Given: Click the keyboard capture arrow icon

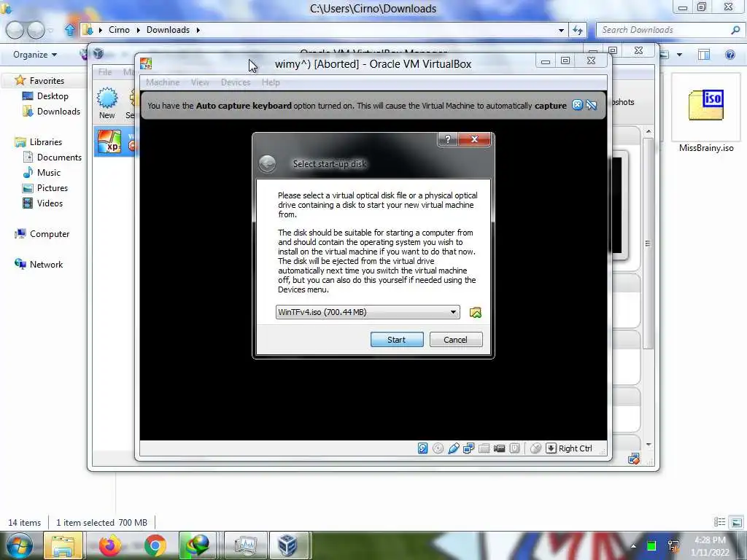Looking at the screenshot, I should (551, 448).
